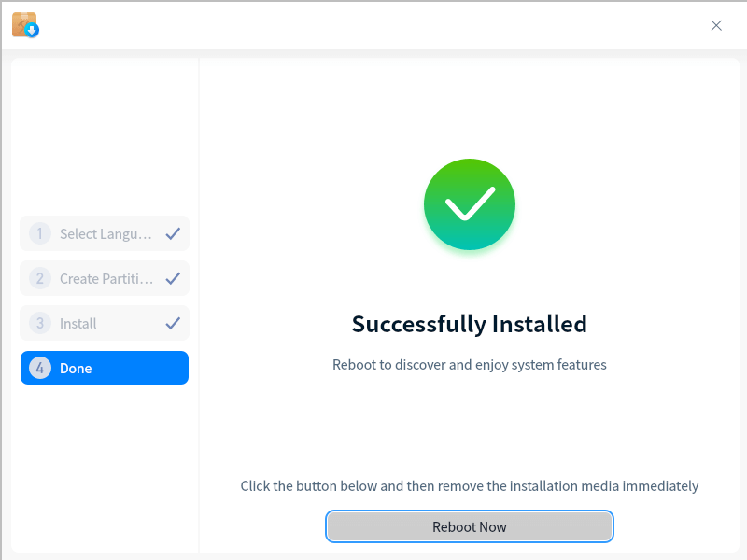The height and width of the screenshot is (560, 747).
Task: Click the step 2 number circle
Action: (x=40, y=278)
